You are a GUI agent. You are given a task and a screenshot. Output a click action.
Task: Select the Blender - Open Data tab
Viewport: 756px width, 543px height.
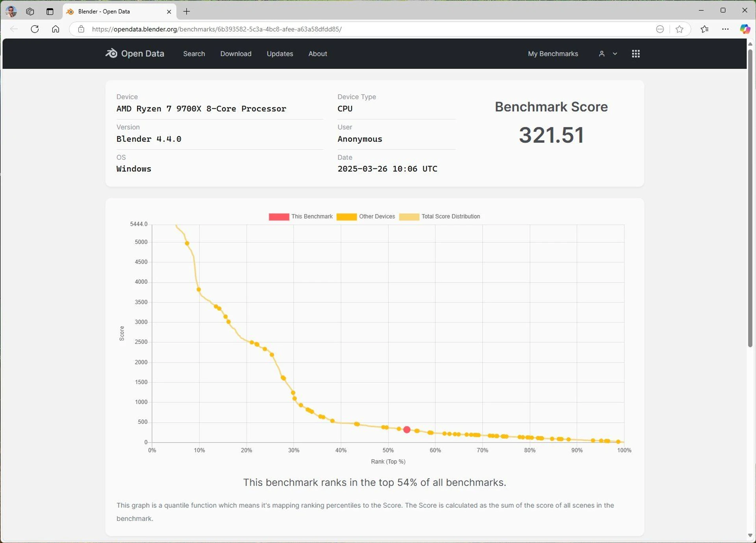point(119,11)
